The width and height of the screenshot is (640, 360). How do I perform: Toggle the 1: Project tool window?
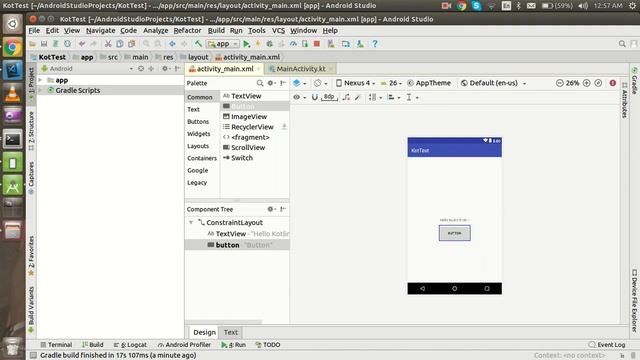31,84
